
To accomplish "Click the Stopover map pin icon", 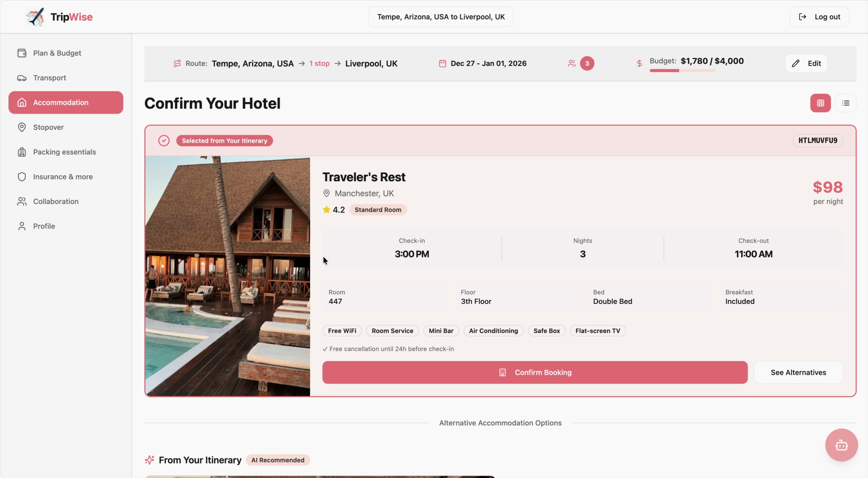I will pos(22,127).
